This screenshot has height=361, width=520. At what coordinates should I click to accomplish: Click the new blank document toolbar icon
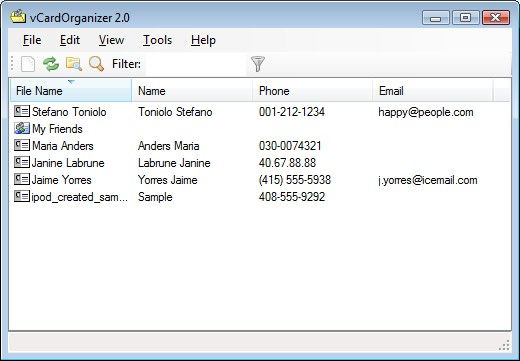click(28, 64)
